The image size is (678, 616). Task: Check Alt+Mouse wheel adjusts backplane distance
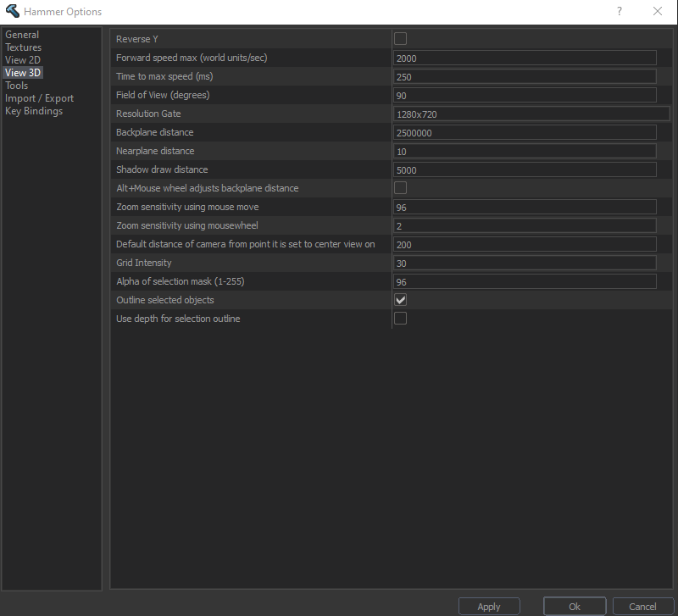pyautogui.click(x=399, y=188)
